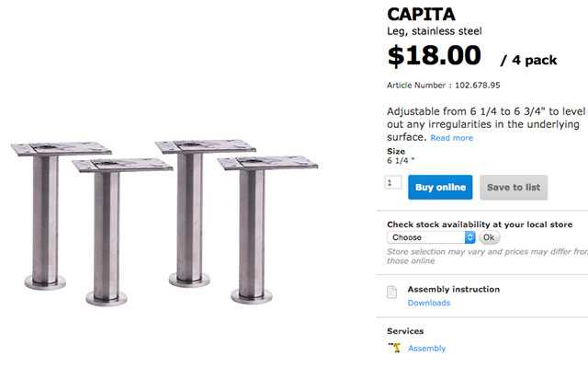Open the Downloads link

click(429, 303)
